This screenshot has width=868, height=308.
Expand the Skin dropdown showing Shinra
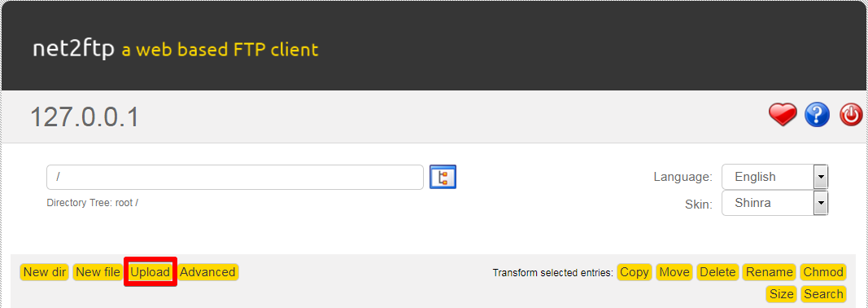click(775, 203)
